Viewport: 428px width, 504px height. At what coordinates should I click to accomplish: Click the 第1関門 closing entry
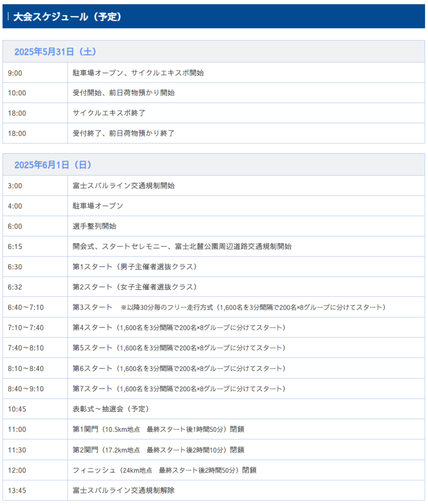pyautogui.click(x=158, y=429)
